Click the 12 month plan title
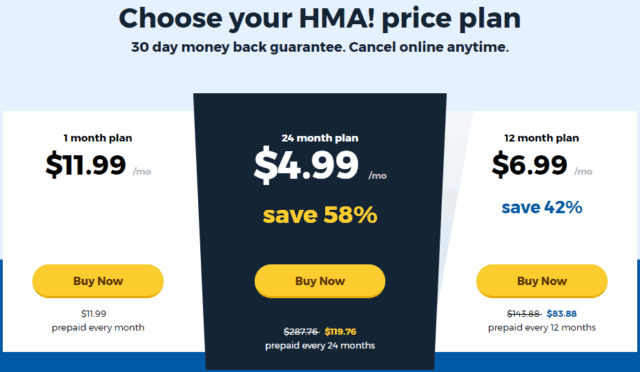The height and width of the screenshot is (372, 640). (542, 138)
